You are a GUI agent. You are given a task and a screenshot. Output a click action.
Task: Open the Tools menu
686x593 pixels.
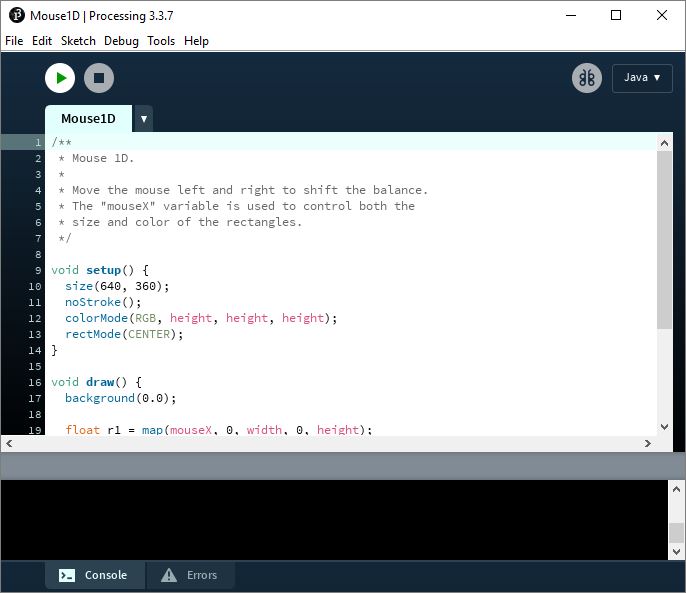coord(161,41)
